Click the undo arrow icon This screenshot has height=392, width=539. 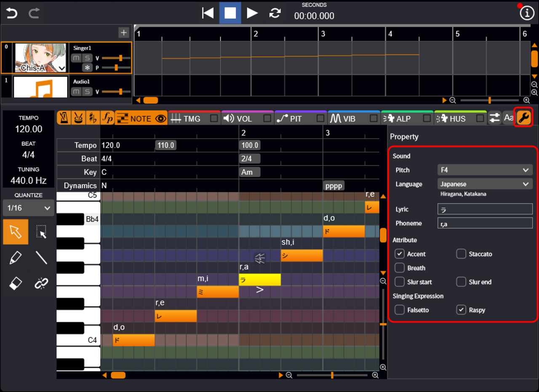12,13
